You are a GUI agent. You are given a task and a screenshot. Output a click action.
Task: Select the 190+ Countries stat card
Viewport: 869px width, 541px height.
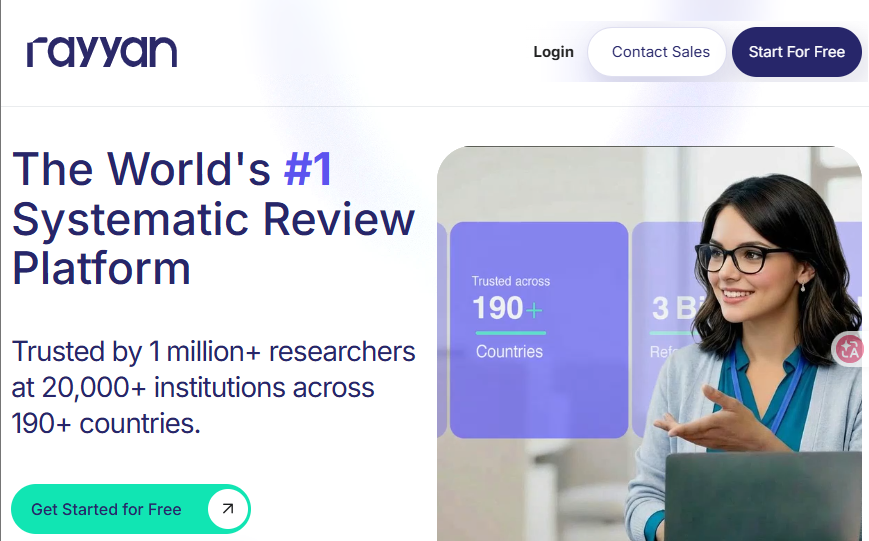click(x=539, y=330)
